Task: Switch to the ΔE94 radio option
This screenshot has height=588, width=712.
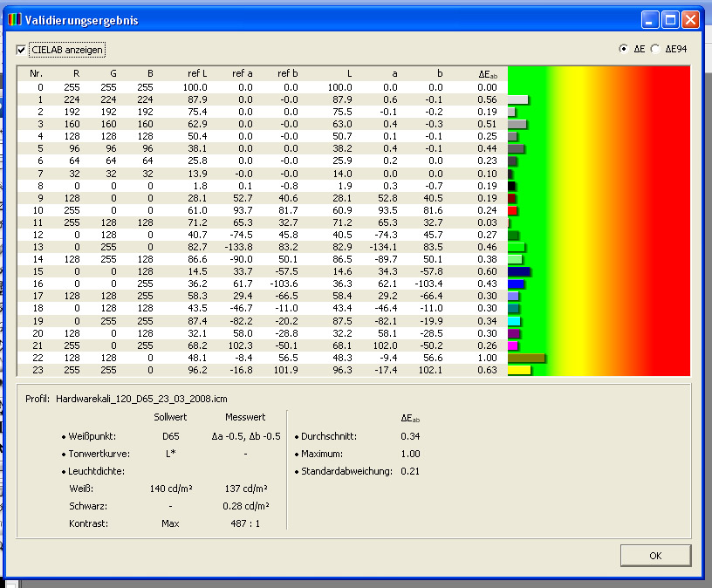Action: [655, 50]
